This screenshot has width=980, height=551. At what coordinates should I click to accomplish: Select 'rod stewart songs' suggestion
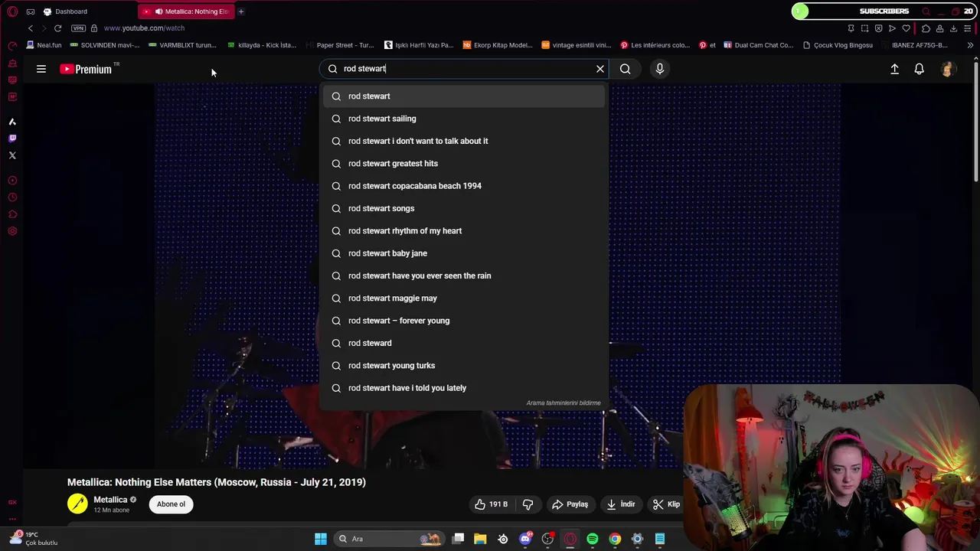463,208
